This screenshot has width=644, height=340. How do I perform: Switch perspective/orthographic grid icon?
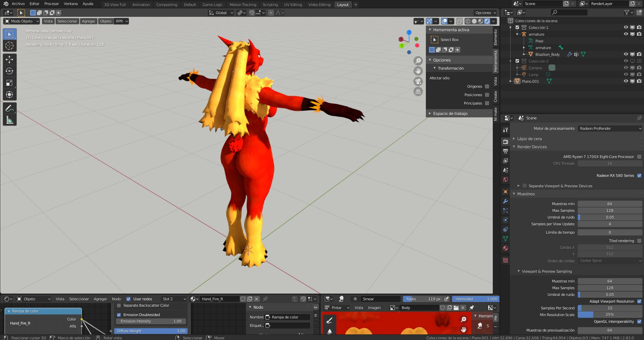(418, 91)
